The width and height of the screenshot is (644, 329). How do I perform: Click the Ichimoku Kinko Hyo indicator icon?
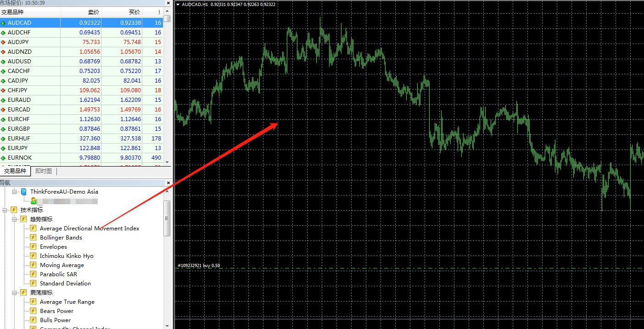coord(33,256)
